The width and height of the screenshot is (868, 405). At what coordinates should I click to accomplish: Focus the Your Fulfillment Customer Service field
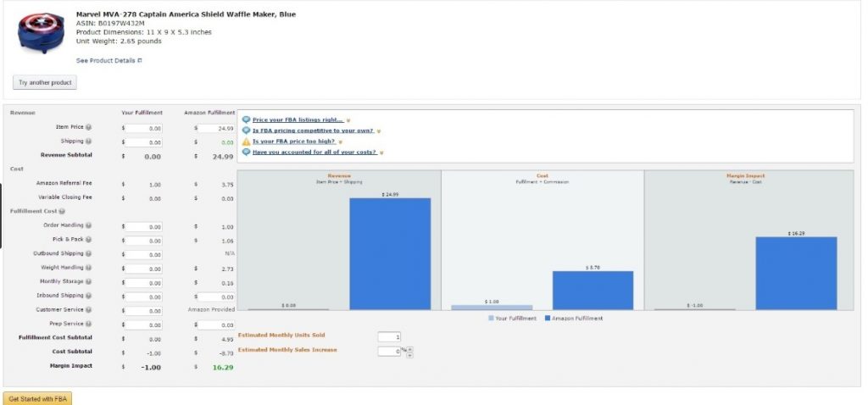[143, 311]
